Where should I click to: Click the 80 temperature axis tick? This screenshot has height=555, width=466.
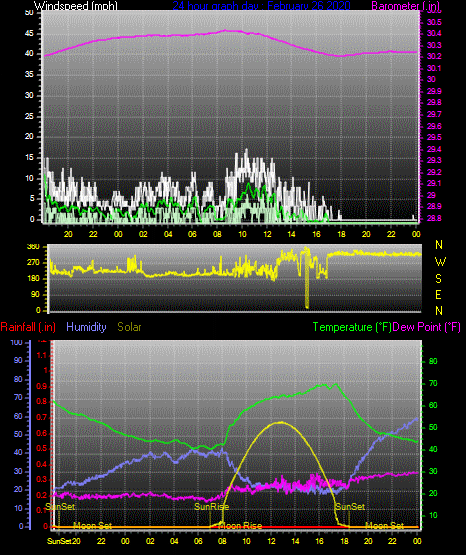click(433, 361)
